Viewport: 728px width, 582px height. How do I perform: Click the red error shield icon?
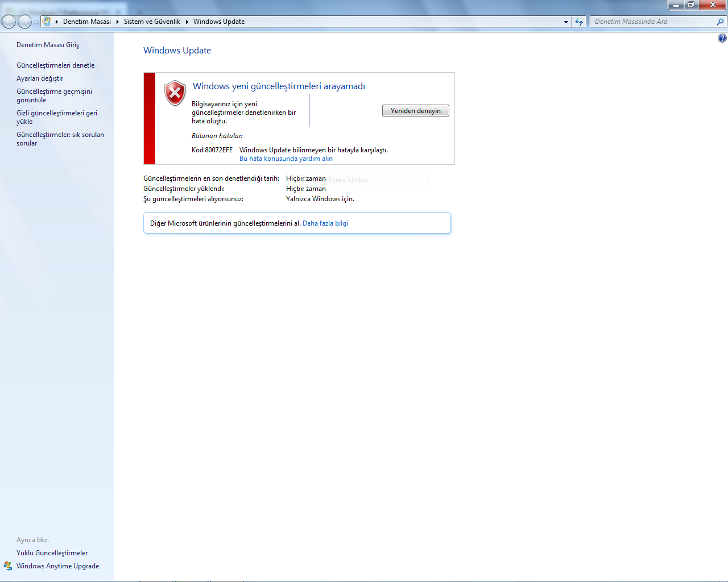pos(175,93)
